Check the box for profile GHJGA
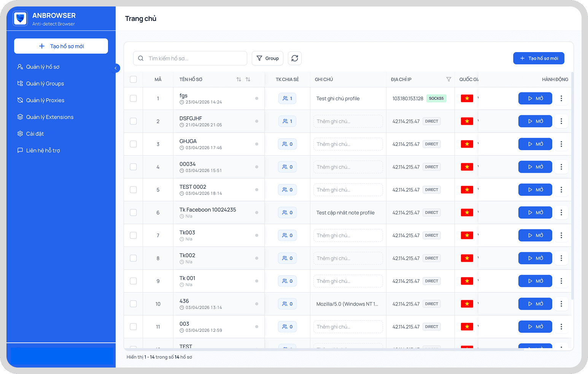 (x=133, y=144)
